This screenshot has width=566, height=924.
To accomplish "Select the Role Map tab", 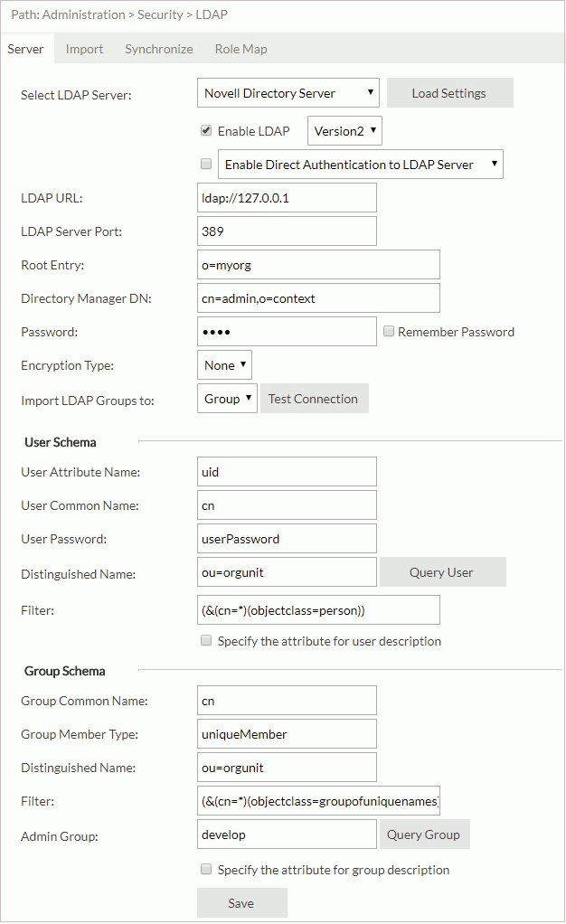I will click(241, 49).
